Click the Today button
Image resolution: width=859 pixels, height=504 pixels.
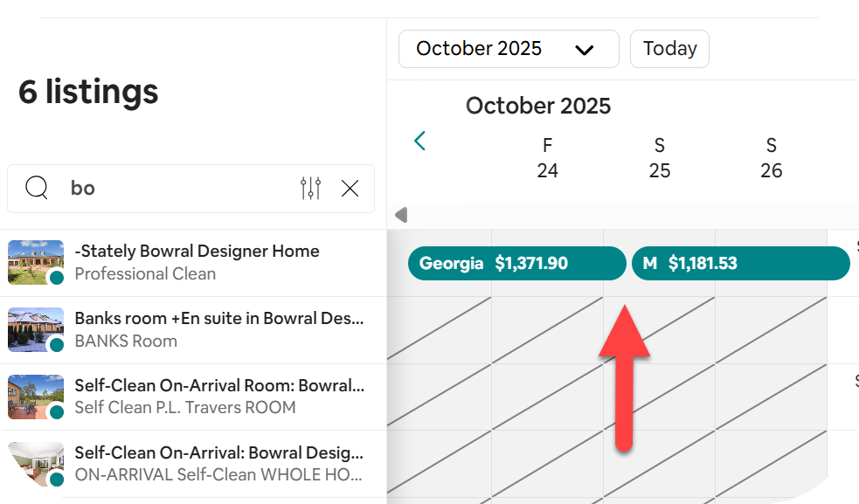pos(669,49)
